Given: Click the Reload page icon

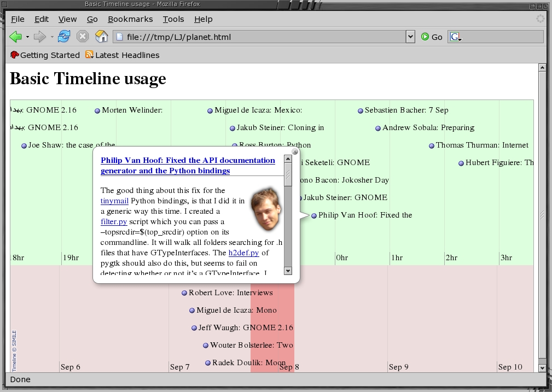Looking at the screenshot, I should [x=64, y=37].
